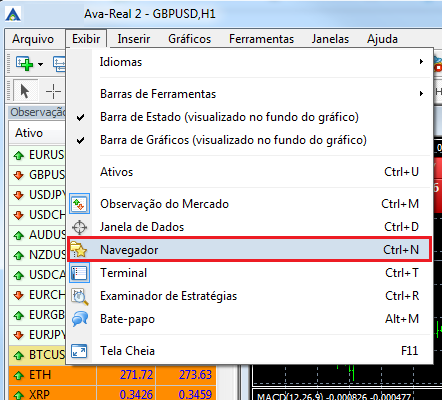
Task: Click the new chart green plus icon
Action: point(24,63)
